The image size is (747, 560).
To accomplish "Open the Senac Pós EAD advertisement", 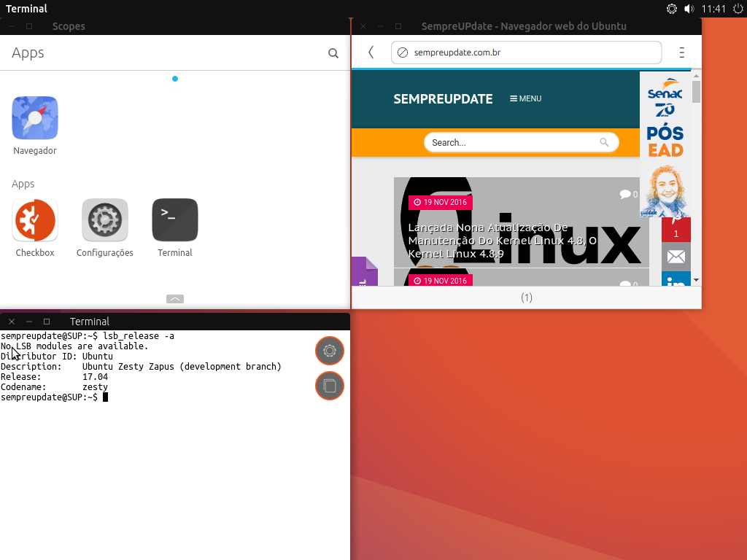I will click(x=665, y=145).
